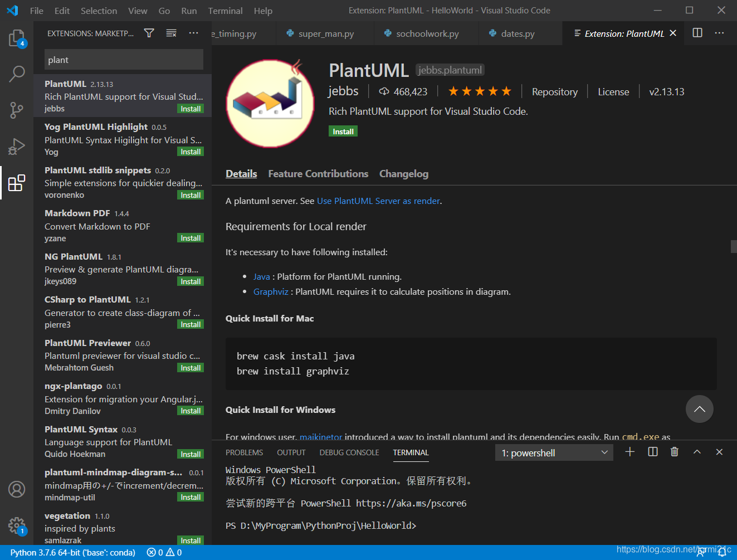737x560 pixels.
Task: Click the PlantUML extension logo
Action: pos(271,103)
